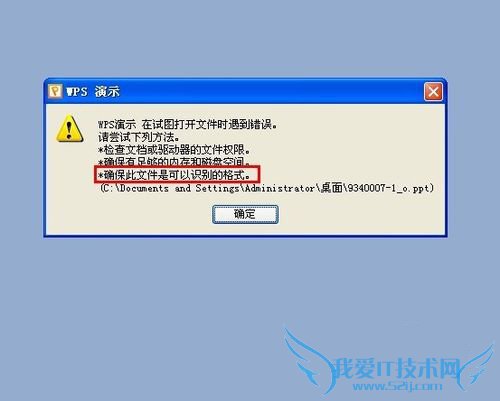Click the yellow warning triangle icon
This screenshot has width=500, height=401.
tap(70, 129)
